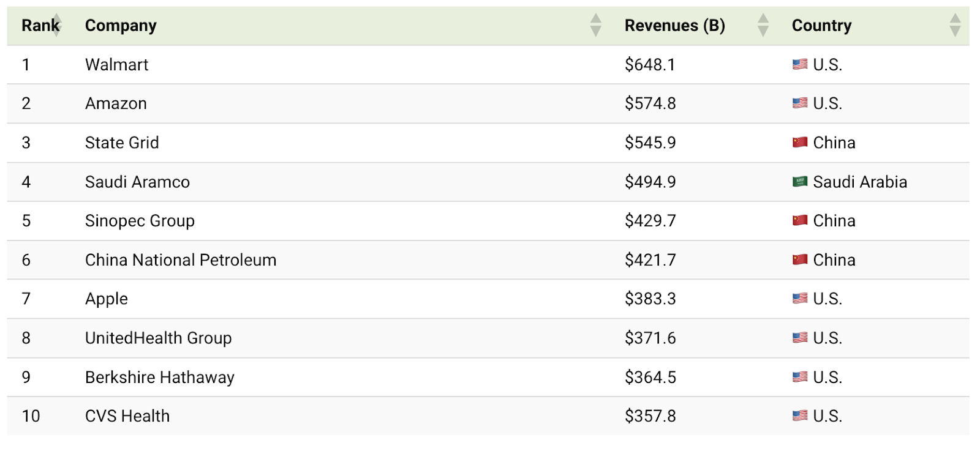Click the $545.9 revenue value
The width and height of the screenshot is (980, 454).
pyautogui.click(x=650, y=143)
